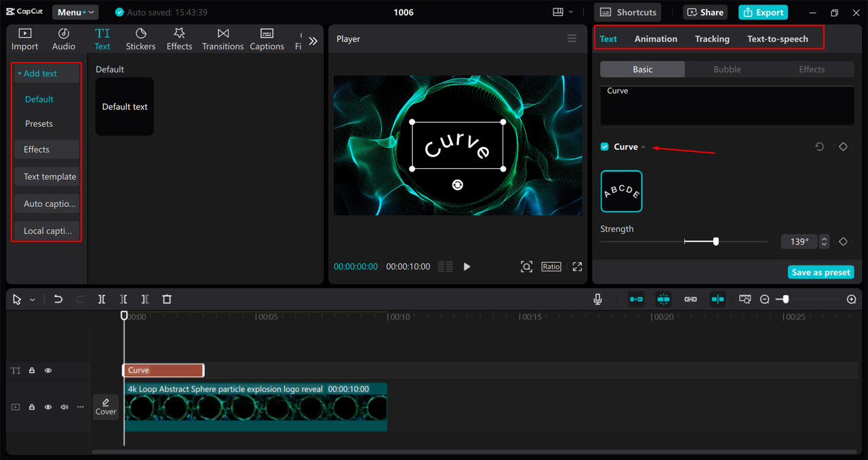This screenshot has width=868, height=460.
Task: Open Text template category
Action: click(46, 176)
